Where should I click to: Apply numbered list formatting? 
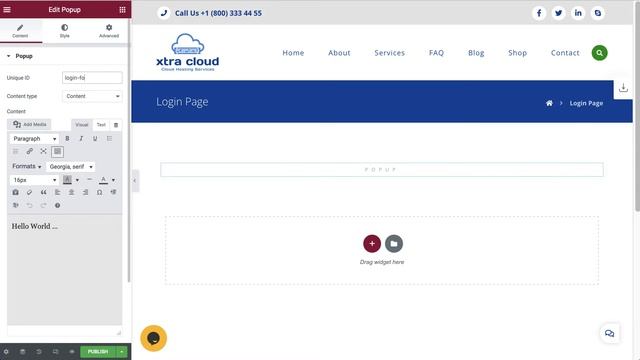point(16,151)
